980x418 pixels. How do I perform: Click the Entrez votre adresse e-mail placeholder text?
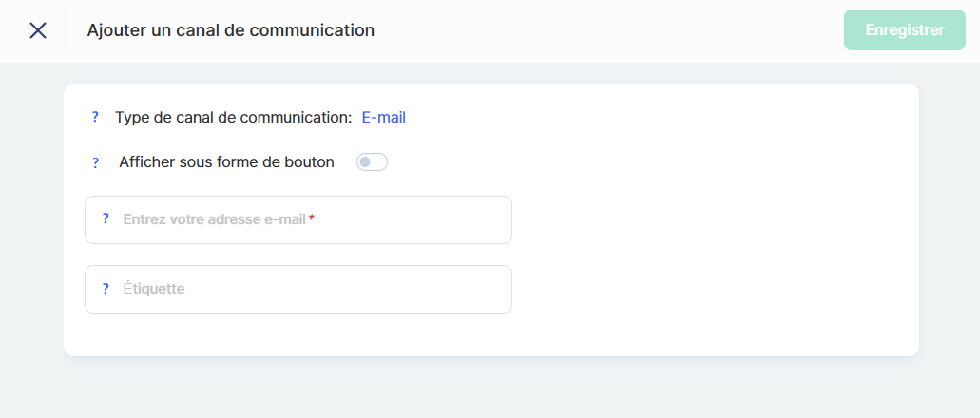pyautogui.click(x=214, y=219)
